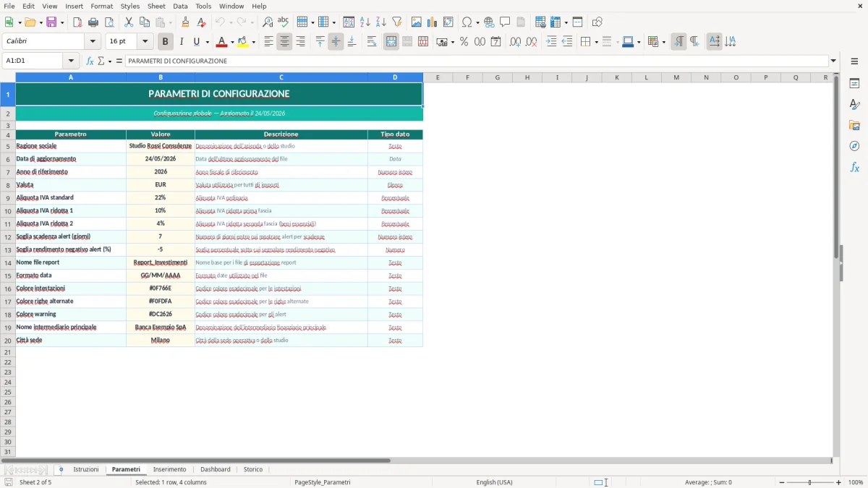Toggle Merge and Center Cells
Screen dimensions: 868x488
tap(391, 42)
